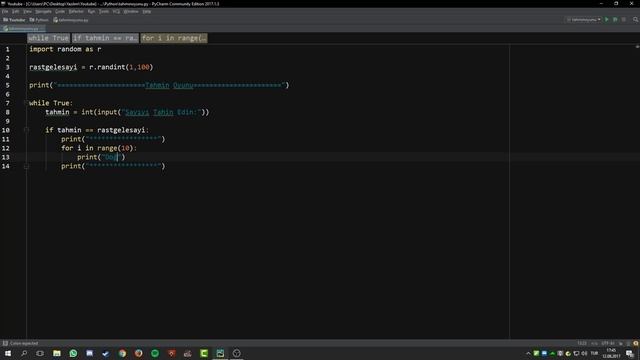640x360 pixels.
Task: Open Windows taskbar search
Action: pos(24,353)
